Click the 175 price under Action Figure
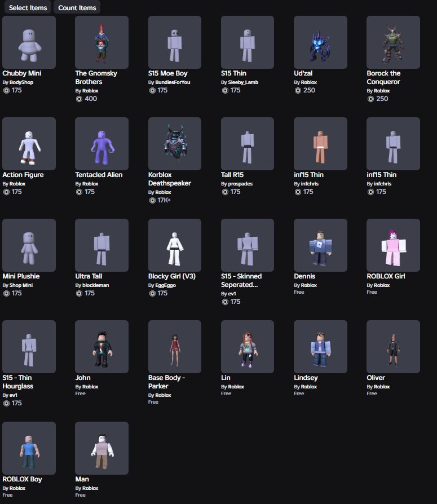437x504 pixels. pos(17,192)
